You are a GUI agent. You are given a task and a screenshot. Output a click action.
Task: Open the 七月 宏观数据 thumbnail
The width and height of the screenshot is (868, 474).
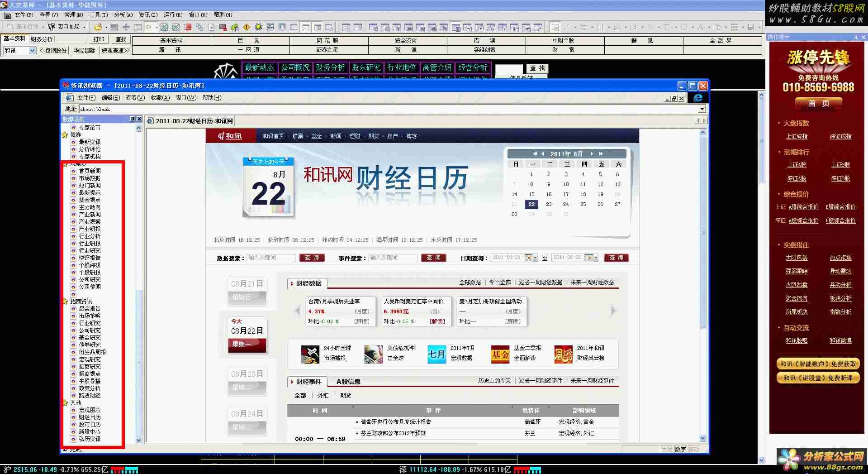[x=437, y=354]
